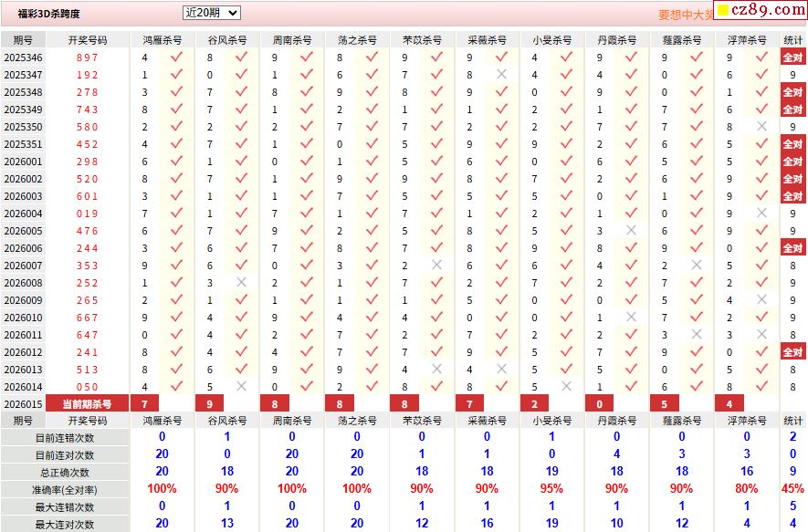This screenshot has width=808, height=532.
Task: Open the 要想中大奖 link
Action: pos(686,15)
